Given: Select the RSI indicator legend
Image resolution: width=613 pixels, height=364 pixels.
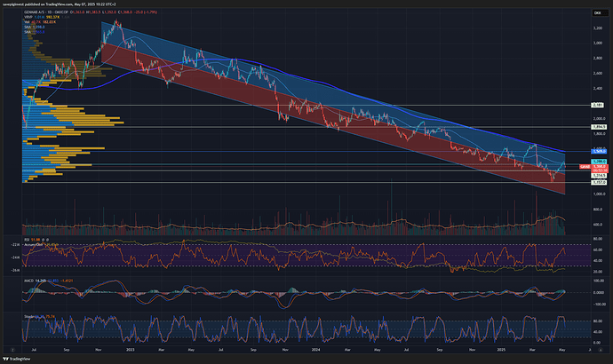Looking at the screenshot, I should (x=27, y=240).
